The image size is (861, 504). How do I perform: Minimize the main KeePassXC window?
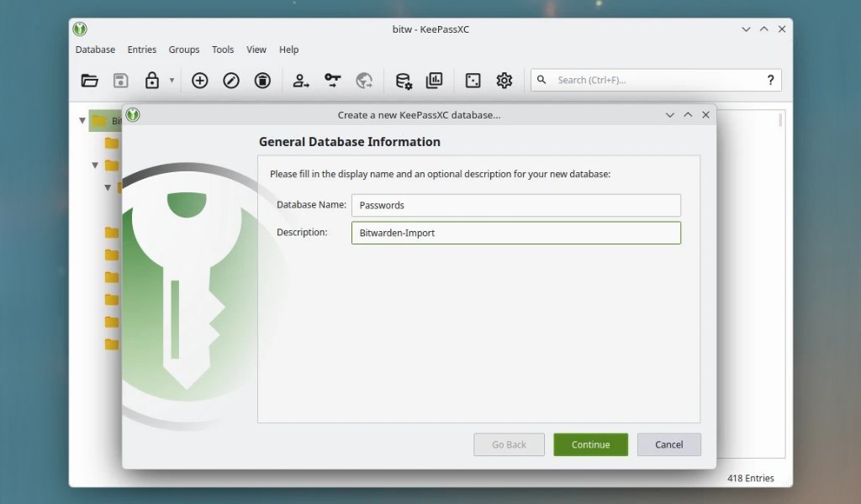(x=746, y=29)
